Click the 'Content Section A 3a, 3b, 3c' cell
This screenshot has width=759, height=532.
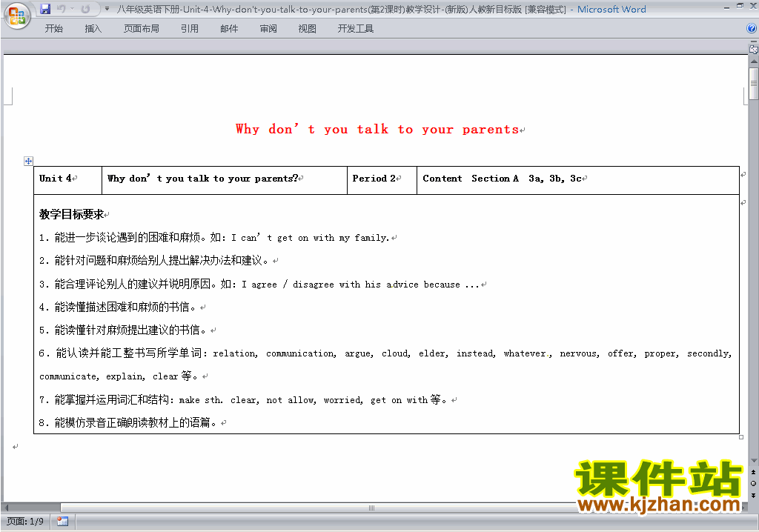point(578,181)
